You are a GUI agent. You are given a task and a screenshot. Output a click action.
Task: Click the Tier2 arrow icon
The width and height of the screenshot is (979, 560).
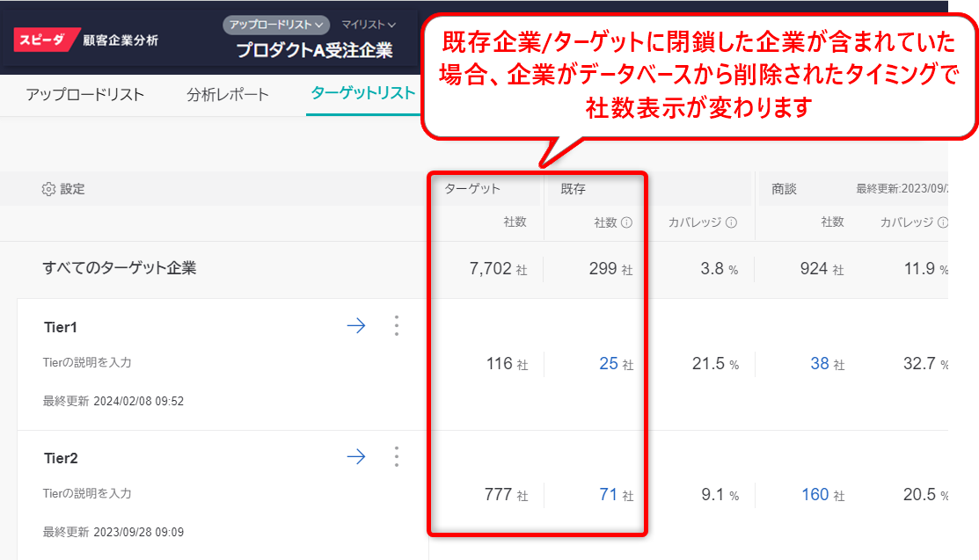coord(356,456)
